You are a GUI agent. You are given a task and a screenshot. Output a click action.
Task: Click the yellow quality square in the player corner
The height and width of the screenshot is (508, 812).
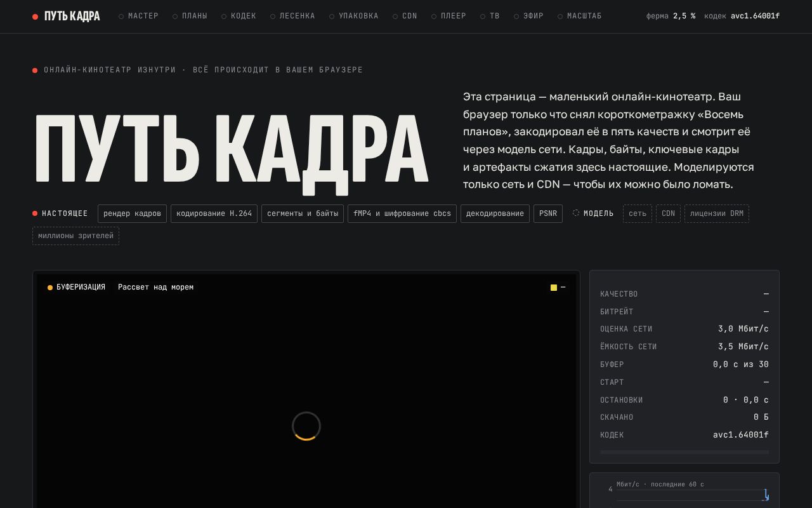(554, 288)
